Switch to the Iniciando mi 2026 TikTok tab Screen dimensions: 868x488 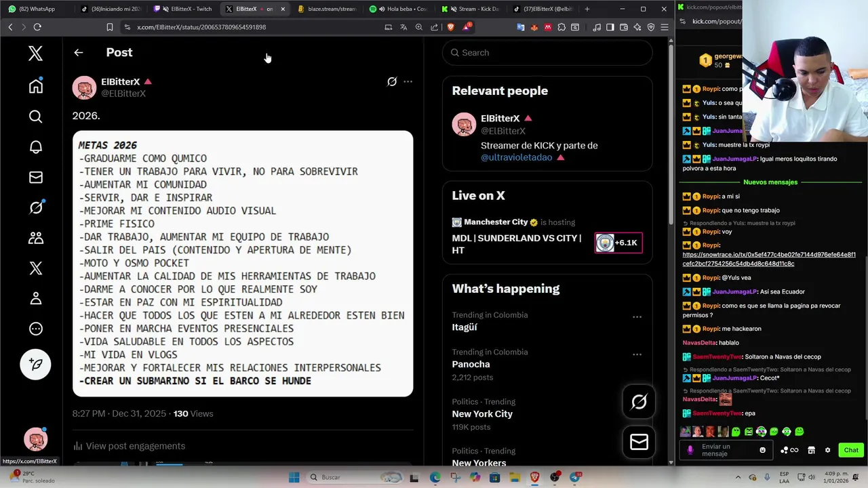[111, 9]
